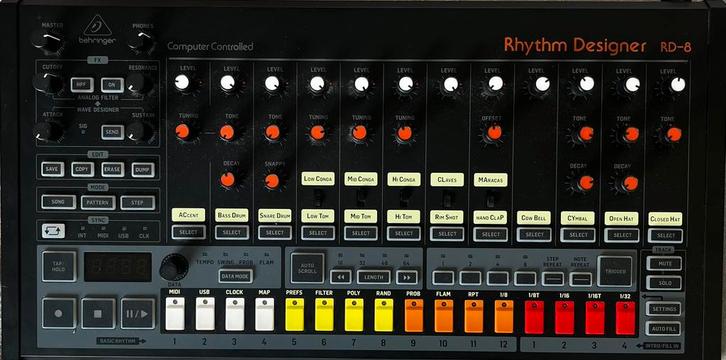
Task: Toggle white step key labeled CLOCK
Action: tap(235, 314)
